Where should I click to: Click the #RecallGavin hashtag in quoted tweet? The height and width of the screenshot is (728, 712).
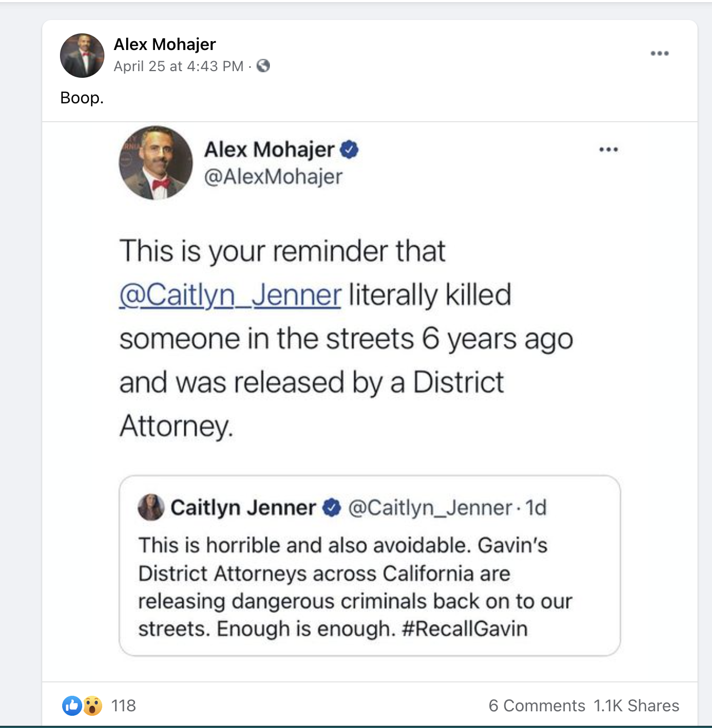[x=464, y=629]
